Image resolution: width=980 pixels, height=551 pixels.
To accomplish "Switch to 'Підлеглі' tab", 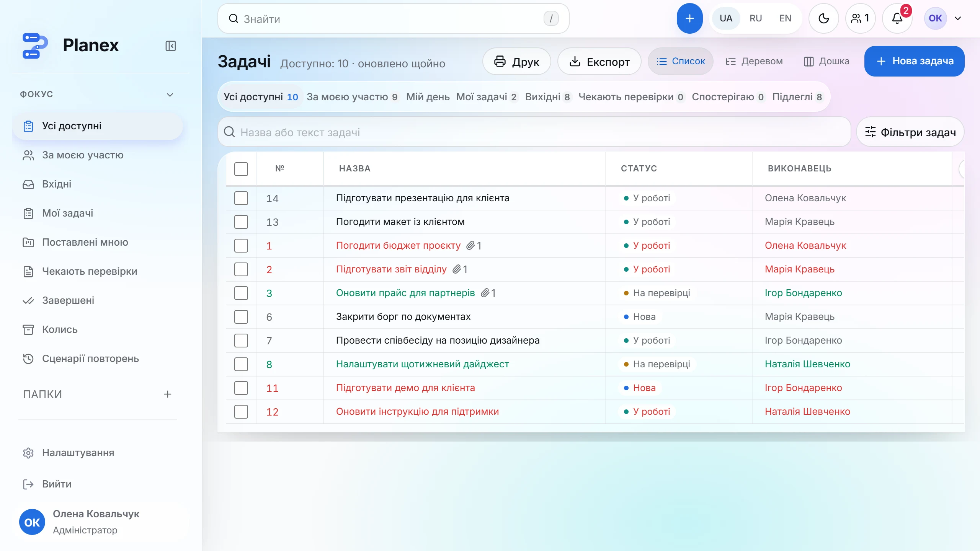I will click(797, 97).
